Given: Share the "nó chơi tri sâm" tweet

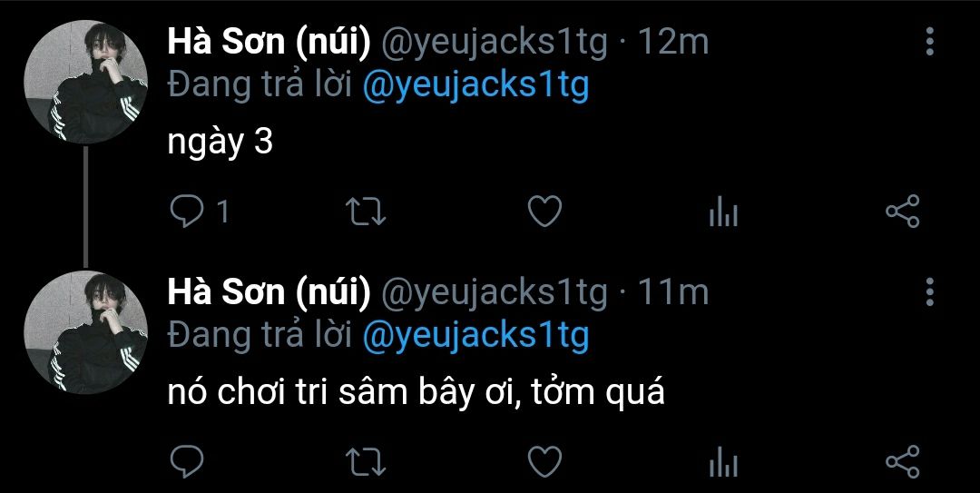Looking at the screenshot, I should tap(902, 461).
